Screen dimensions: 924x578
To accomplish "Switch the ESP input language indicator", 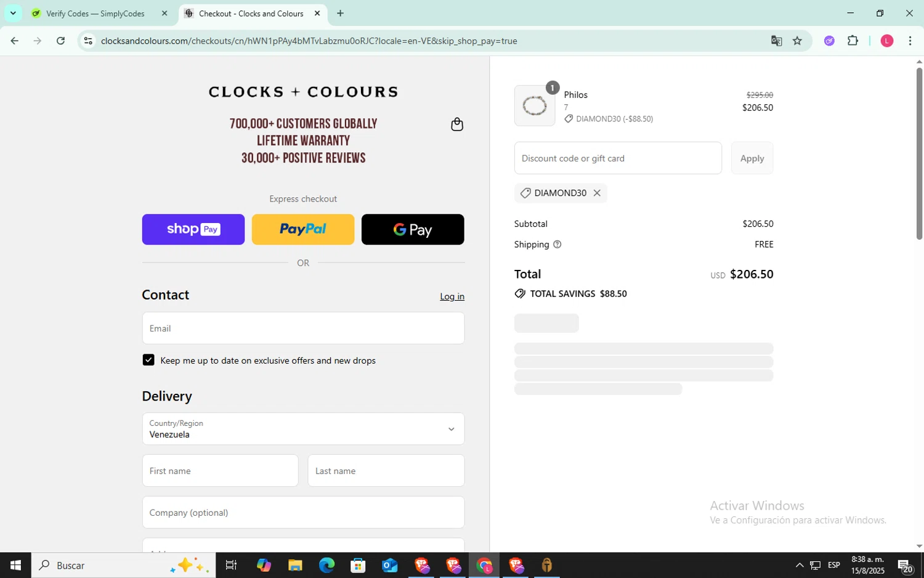I will click(833, 565).
